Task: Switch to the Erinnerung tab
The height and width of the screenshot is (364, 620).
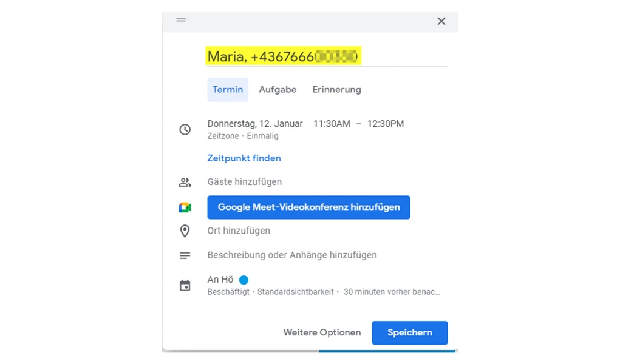Action: coord(337,90)
